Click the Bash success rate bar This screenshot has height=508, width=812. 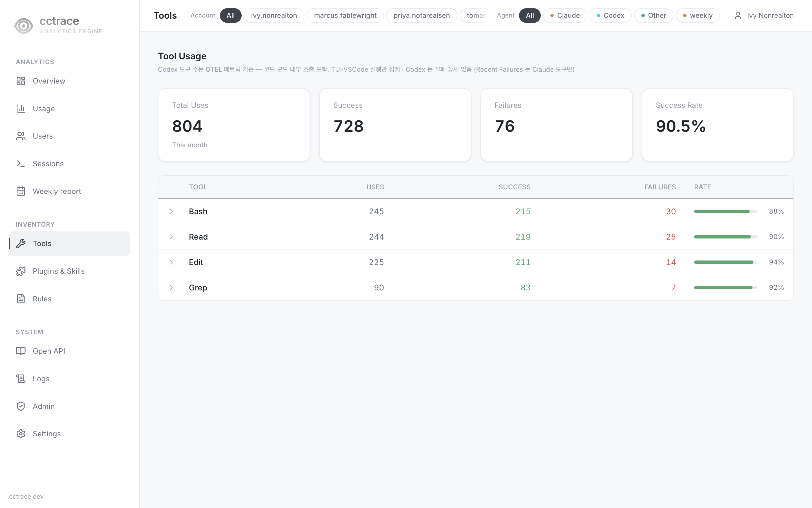[725, 211]
